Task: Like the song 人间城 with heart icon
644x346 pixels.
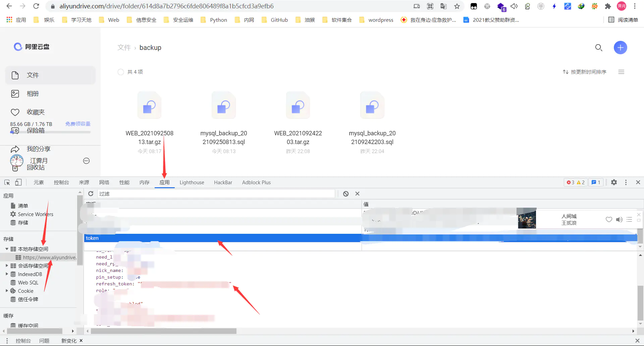Action: click(x=609, y=220)
